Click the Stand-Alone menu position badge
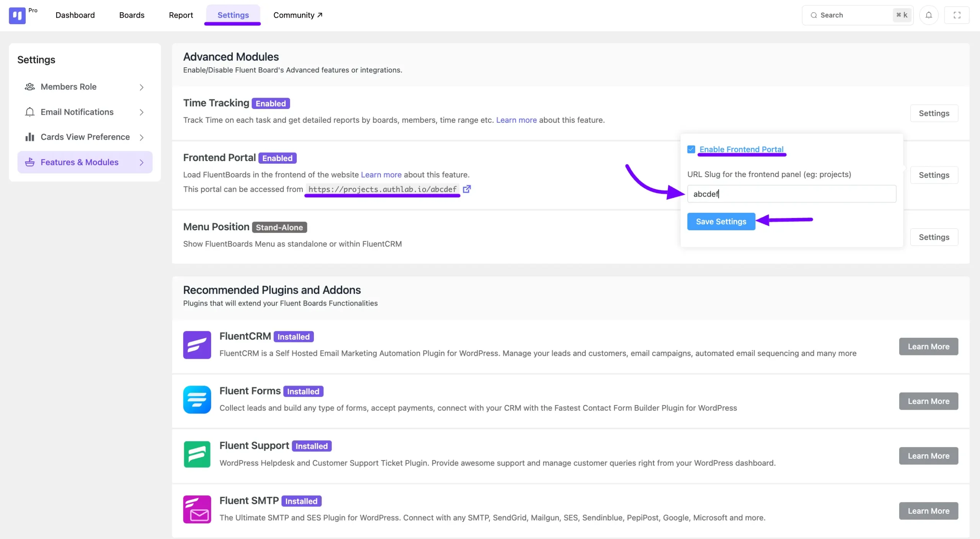Screen dimensions: 980x539 pos(279,227)
